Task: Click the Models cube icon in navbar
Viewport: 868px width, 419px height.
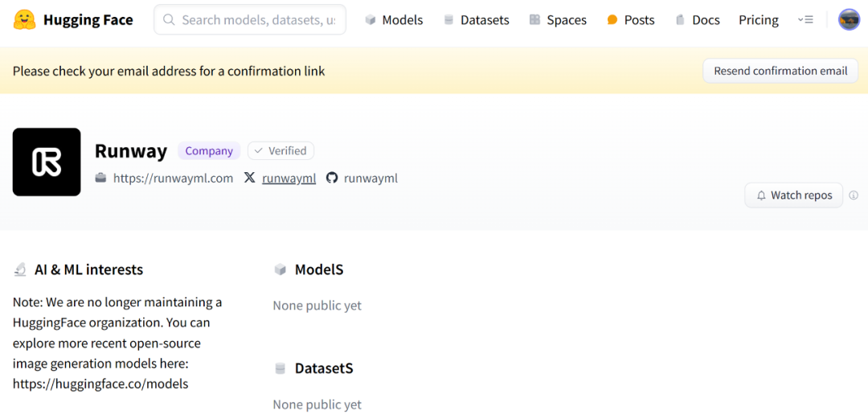Action: point(371,20)
